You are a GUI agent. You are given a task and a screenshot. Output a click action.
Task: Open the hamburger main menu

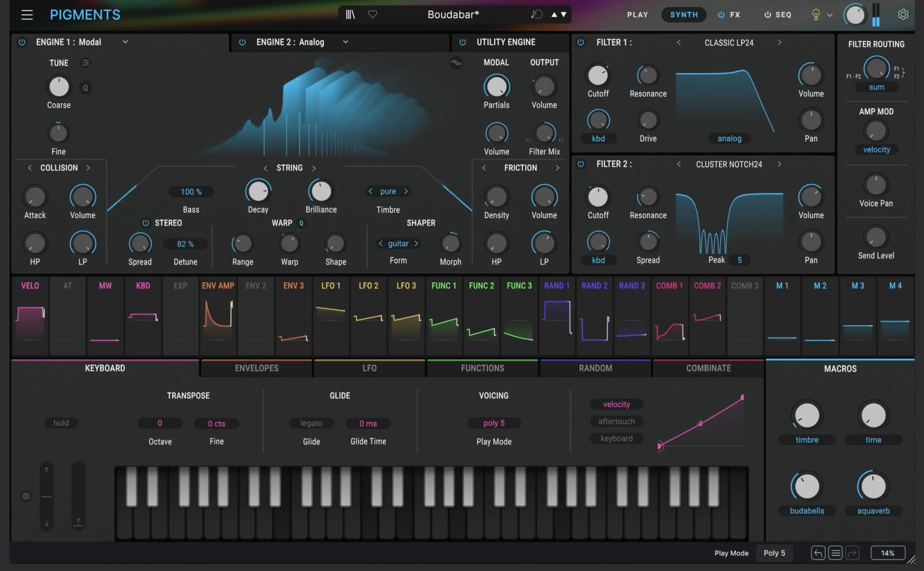pos(27,15)
